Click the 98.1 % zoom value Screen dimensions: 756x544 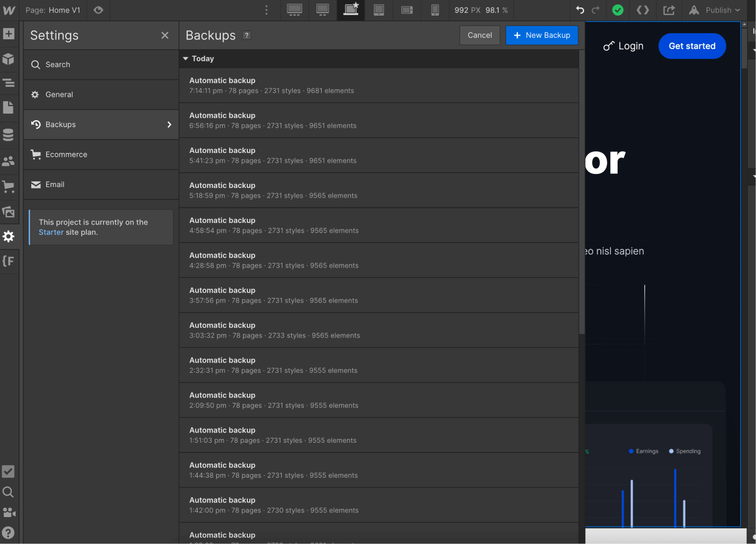(x=496, y=10)
